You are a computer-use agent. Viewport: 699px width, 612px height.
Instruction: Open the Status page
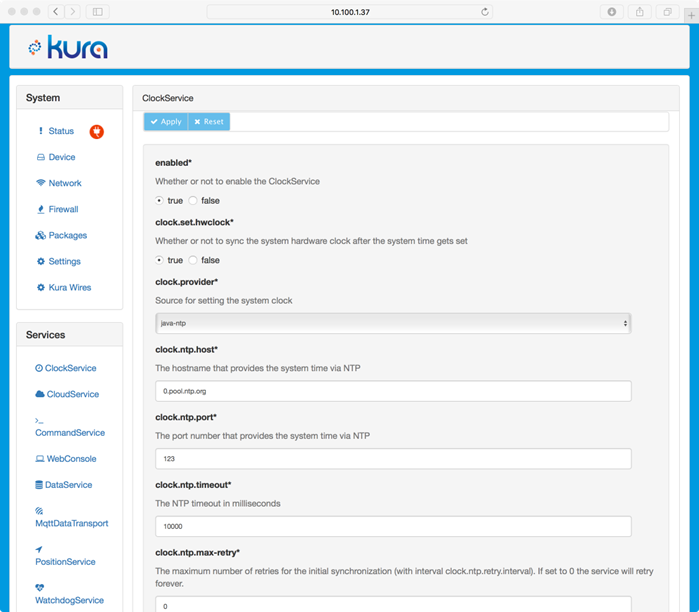click(x=61, y=131)
